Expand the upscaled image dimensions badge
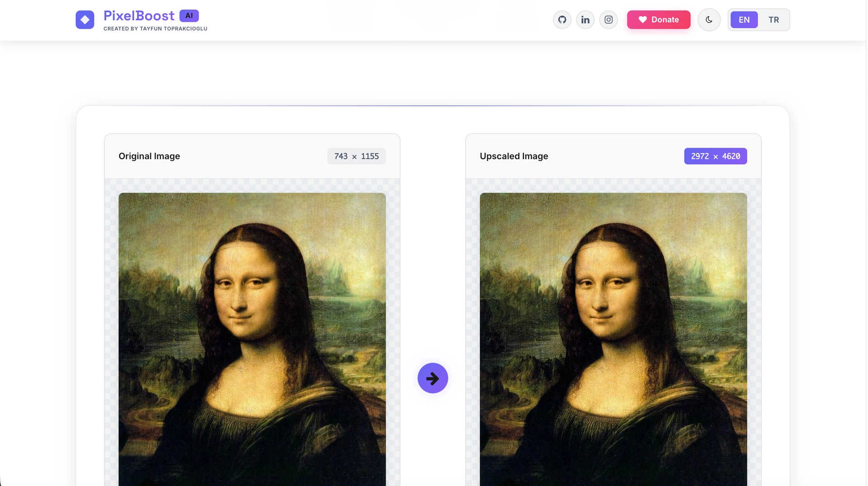This screenshot has height=486, width=868. (x=715, y=156)
